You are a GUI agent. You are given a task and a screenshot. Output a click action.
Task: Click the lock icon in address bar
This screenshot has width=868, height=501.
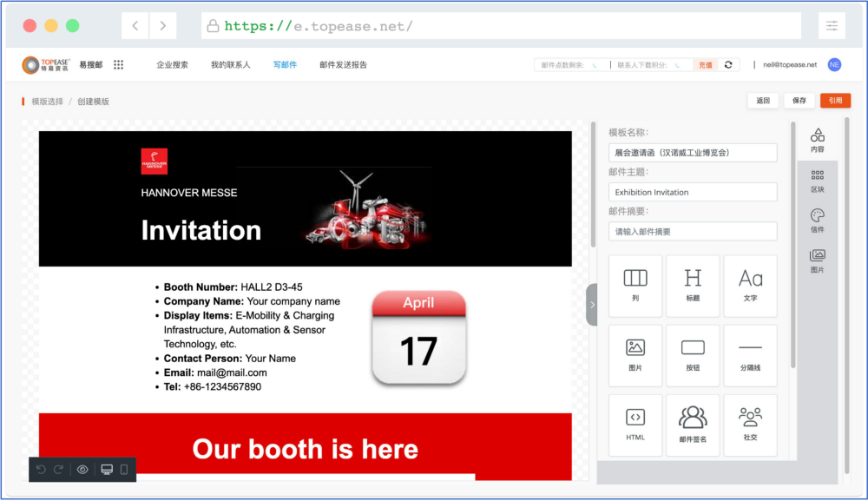pos(213,26)
